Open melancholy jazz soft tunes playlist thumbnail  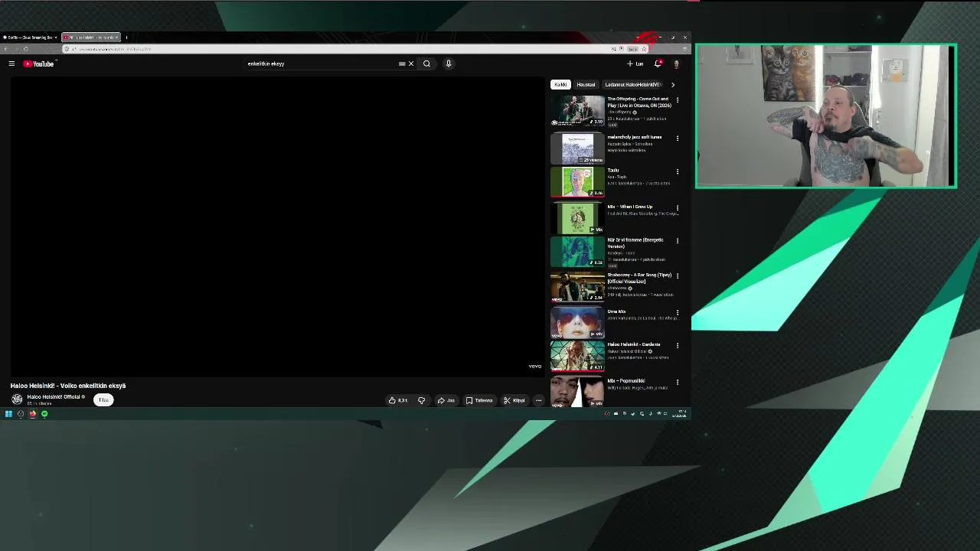point(577,148)
